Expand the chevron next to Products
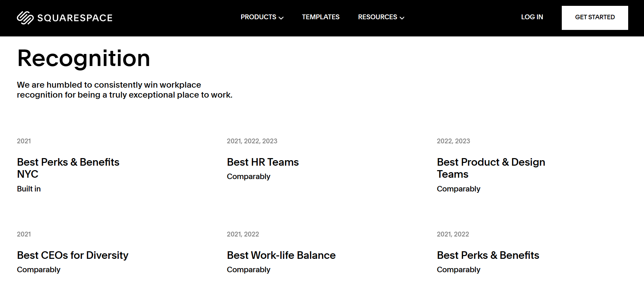 [281, 18]
